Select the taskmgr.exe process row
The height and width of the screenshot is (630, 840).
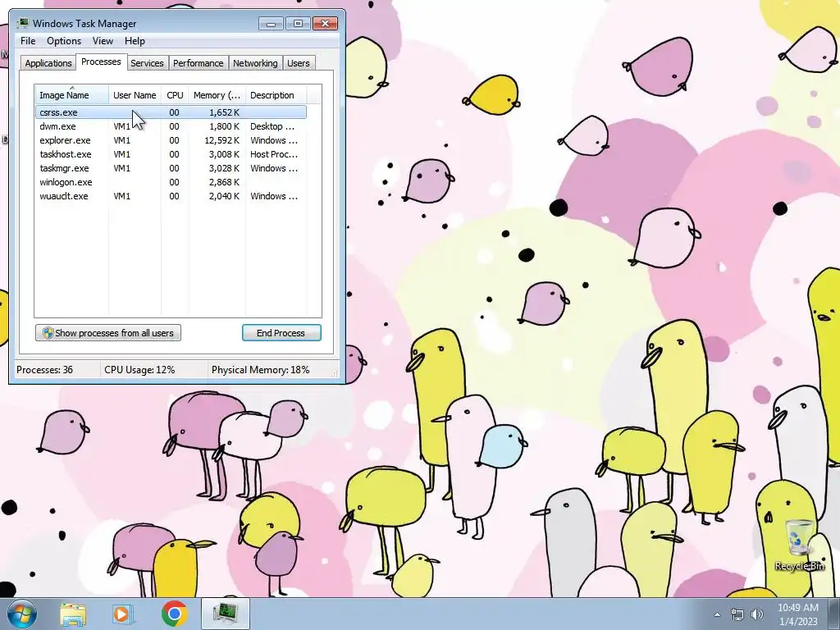(x=171, y=168)
